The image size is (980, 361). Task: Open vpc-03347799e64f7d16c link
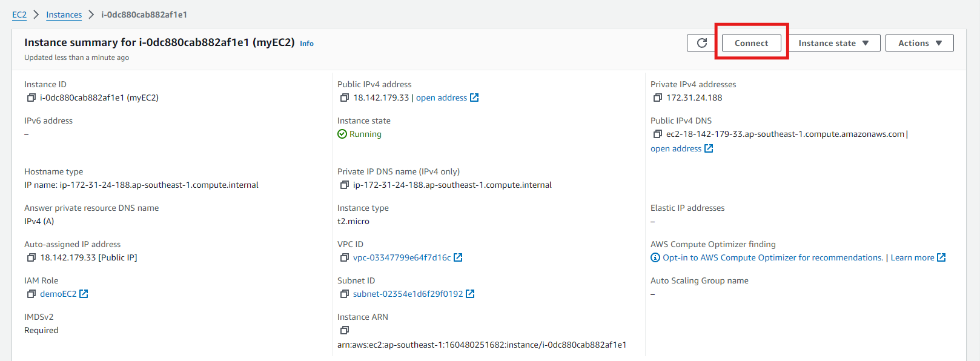(x=402, y=257)
